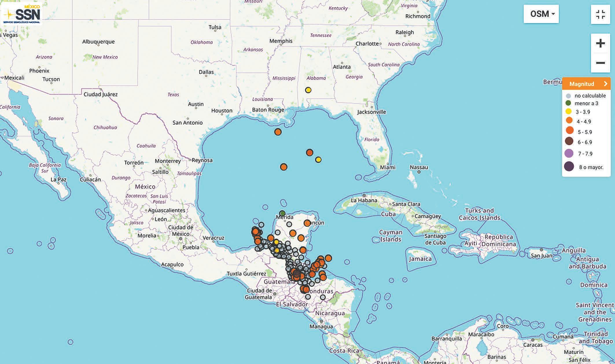The width and height of the screenshot is (615, 364).
Task: Open the OSM base map dropdown
Action: point(541,14)
